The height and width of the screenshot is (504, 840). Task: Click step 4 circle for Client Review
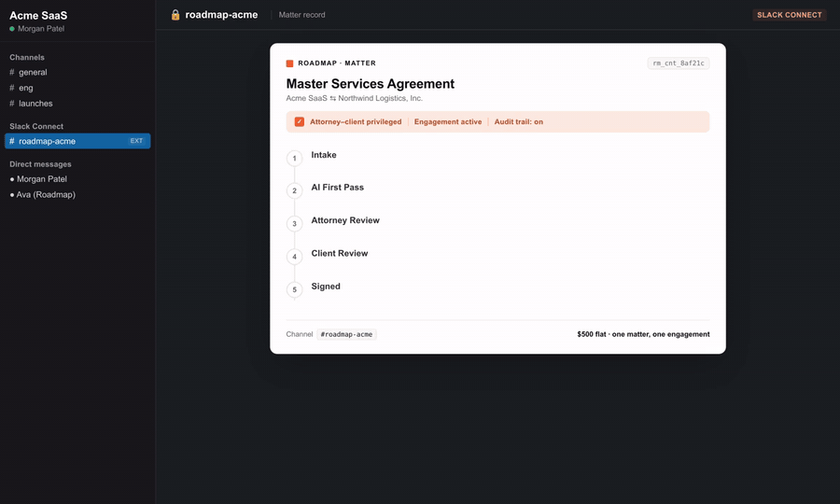click(x=295, y=257)
